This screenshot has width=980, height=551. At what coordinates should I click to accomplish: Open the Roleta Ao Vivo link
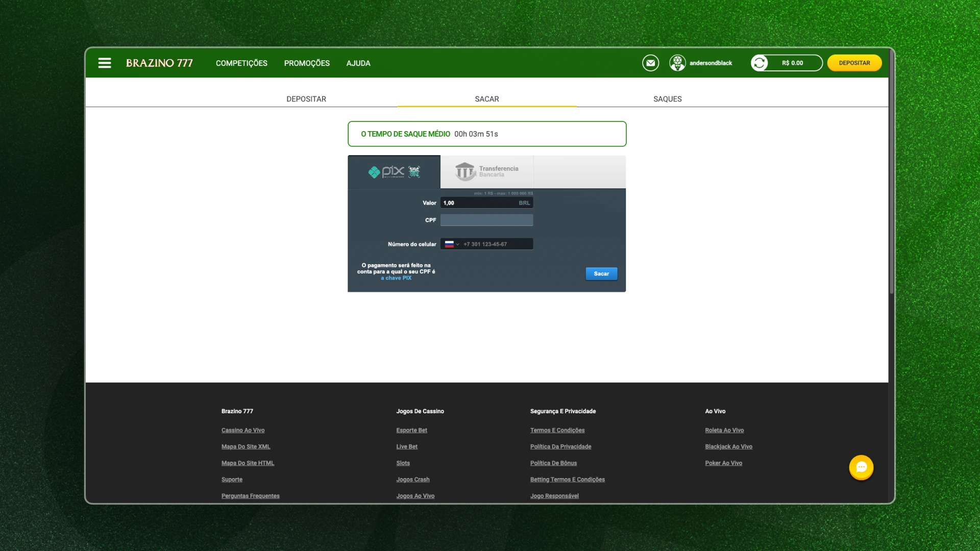tap(724, 431)
